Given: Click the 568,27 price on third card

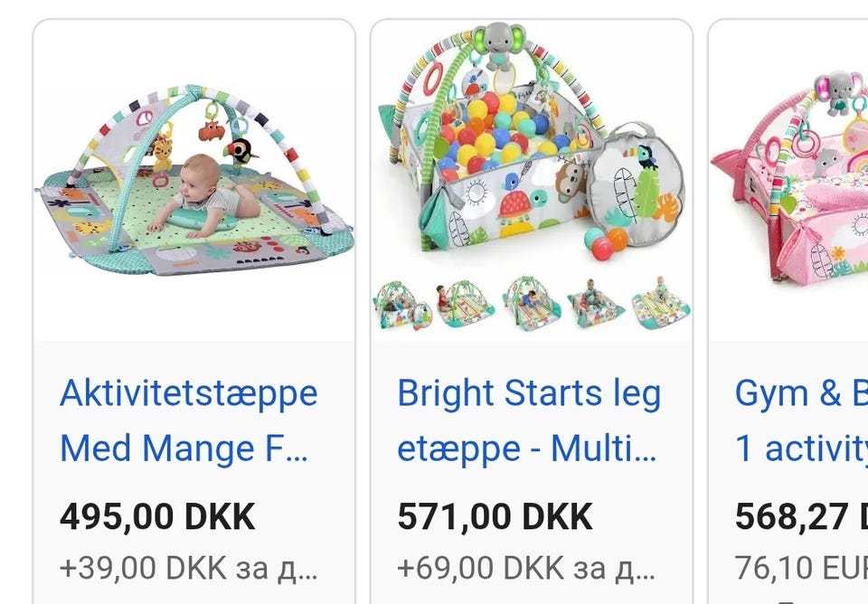Looking at the screenshot, I should click(x=801, y=517).
